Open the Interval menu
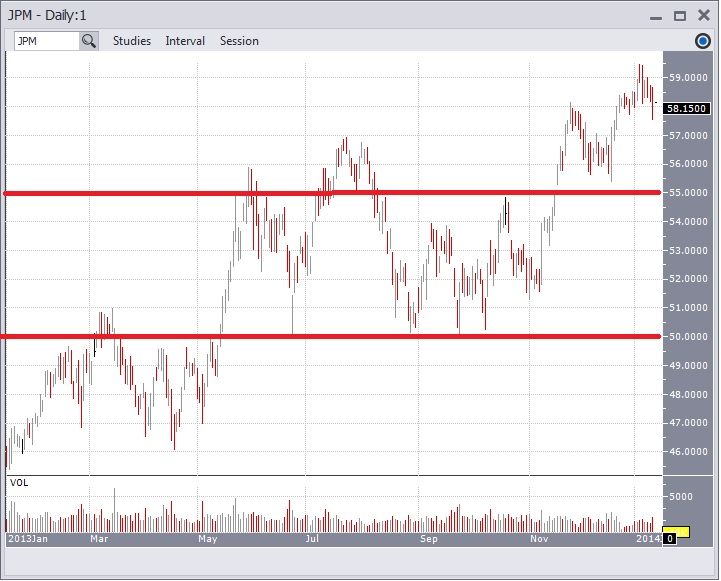The width and height of the screenshot is (721, 581). pos(185,41)
